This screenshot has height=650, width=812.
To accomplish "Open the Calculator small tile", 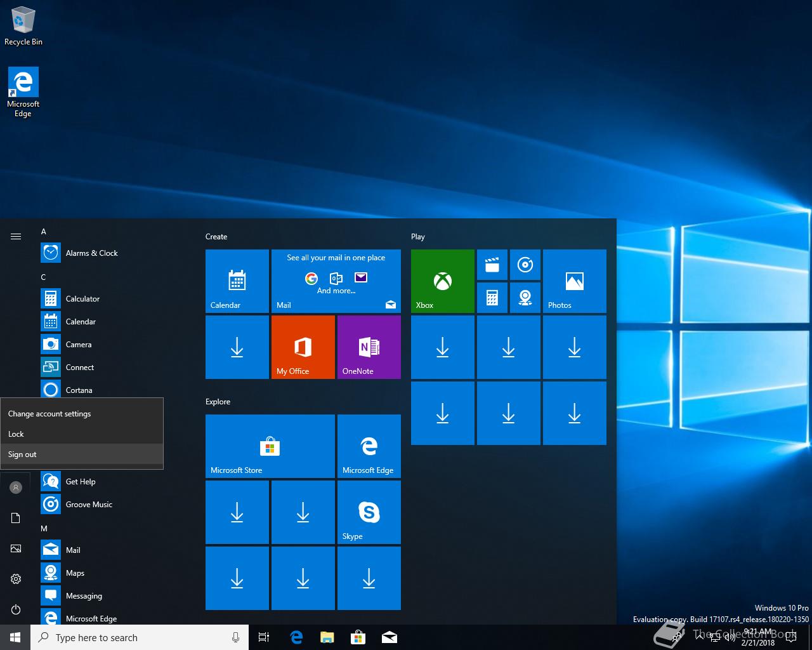I will pyautogui.click(x=492, y=298).
